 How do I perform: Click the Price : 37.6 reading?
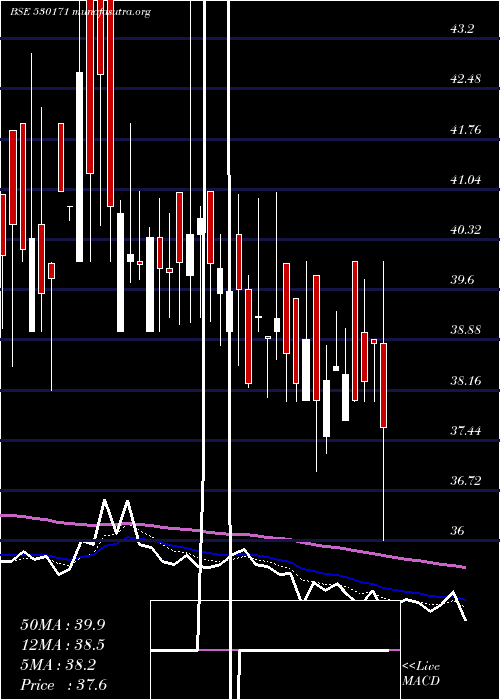coord(63,685)
